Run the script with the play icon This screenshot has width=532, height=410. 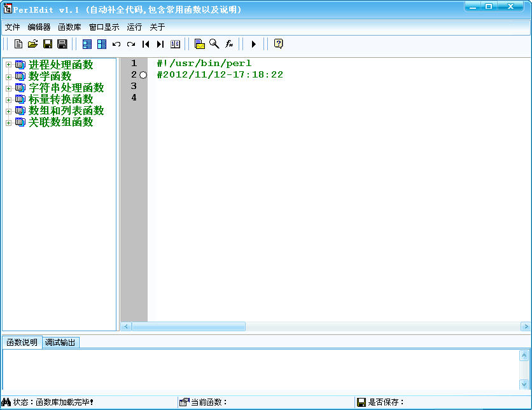coord(253,44)
